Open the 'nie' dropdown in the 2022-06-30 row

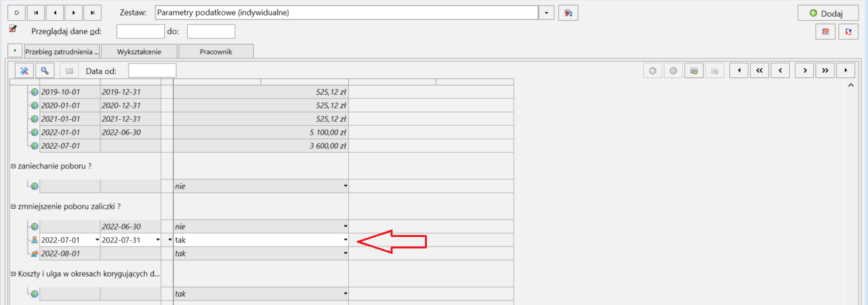click(345, 227)
